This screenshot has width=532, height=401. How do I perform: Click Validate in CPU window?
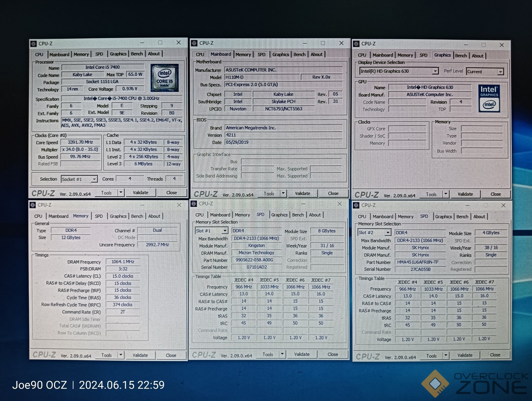(x=141, y=193)
